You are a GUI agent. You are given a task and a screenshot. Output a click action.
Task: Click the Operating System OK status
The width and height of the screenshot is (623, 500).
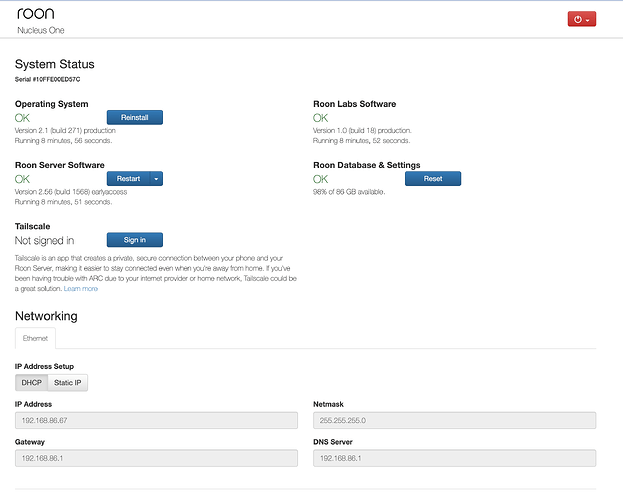23,118
